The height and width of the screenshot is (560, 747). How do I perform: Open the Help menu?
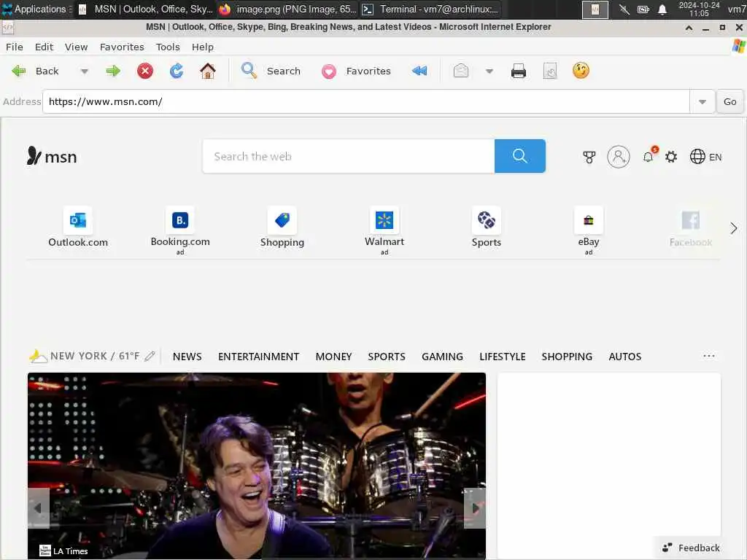tap(203, 47)
